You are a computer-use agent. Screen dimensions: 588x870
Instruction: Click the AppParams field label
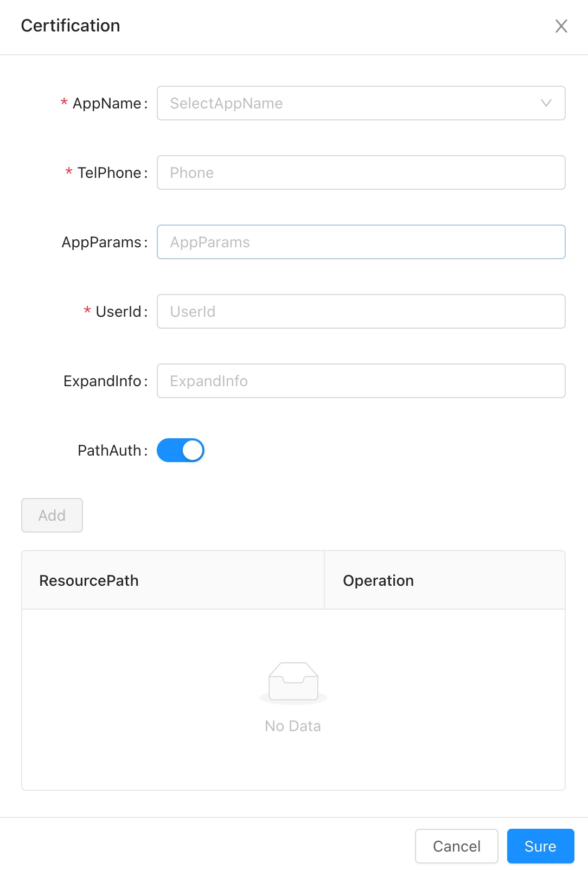(101, 242)
